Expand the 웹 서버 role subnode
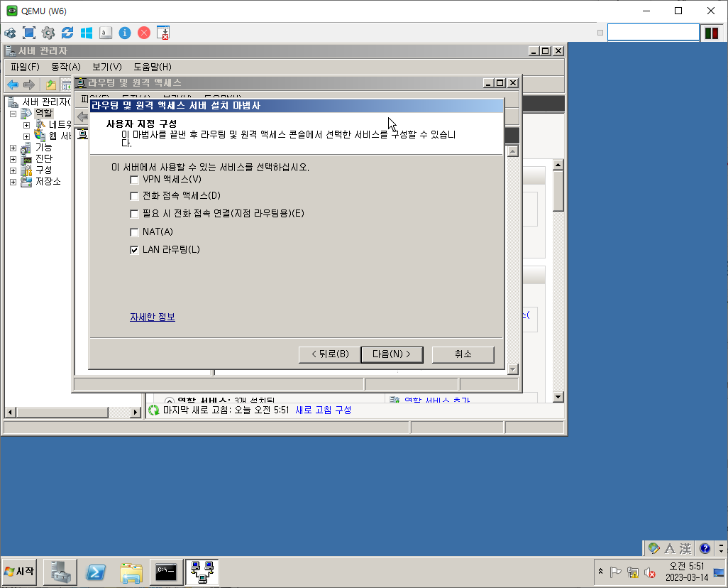Viewport: 728px width, 588px height. coord(26,136)
